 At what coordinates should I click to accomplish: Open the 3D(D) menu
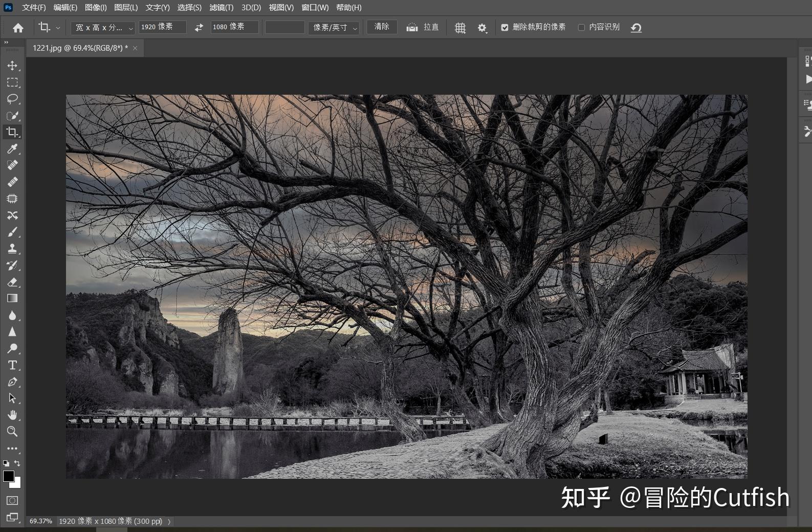click(251, 8)
